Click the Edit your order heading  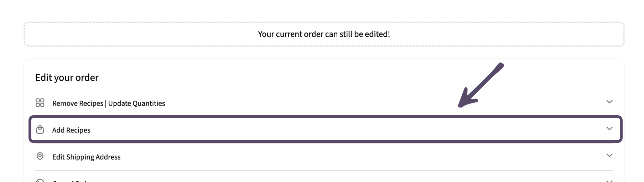[67, 77]
